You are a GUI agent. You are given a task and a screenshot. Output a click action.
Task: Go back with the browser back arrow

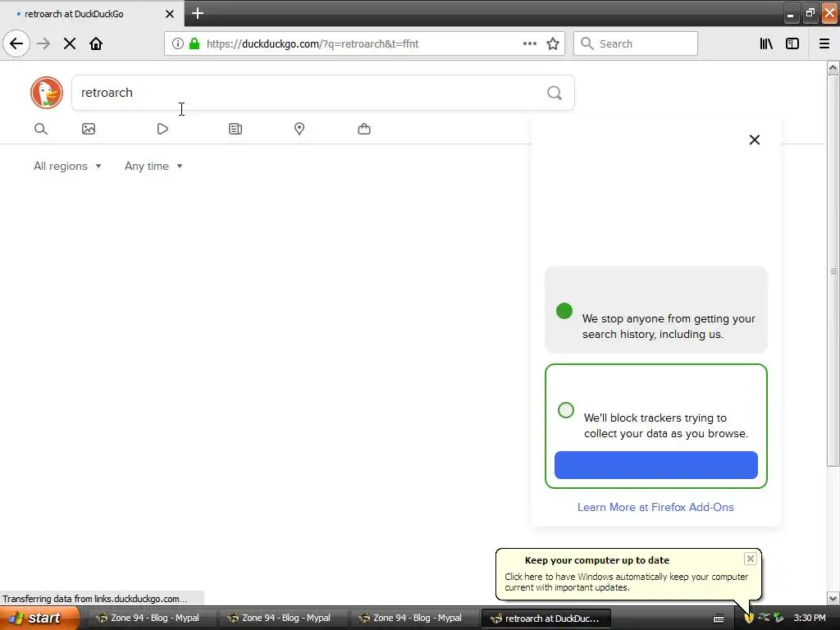16,43
